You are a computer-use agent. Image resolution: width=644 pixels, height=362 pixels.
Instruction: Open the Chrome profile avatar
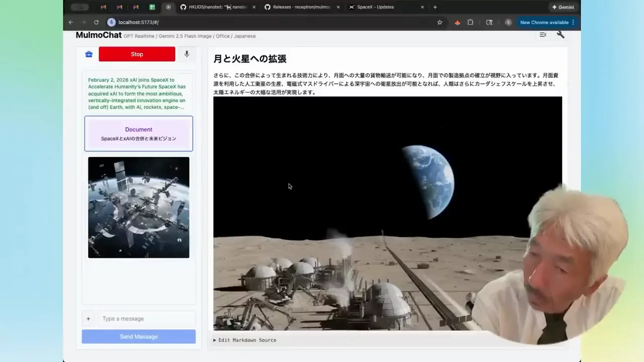[508, 23]
